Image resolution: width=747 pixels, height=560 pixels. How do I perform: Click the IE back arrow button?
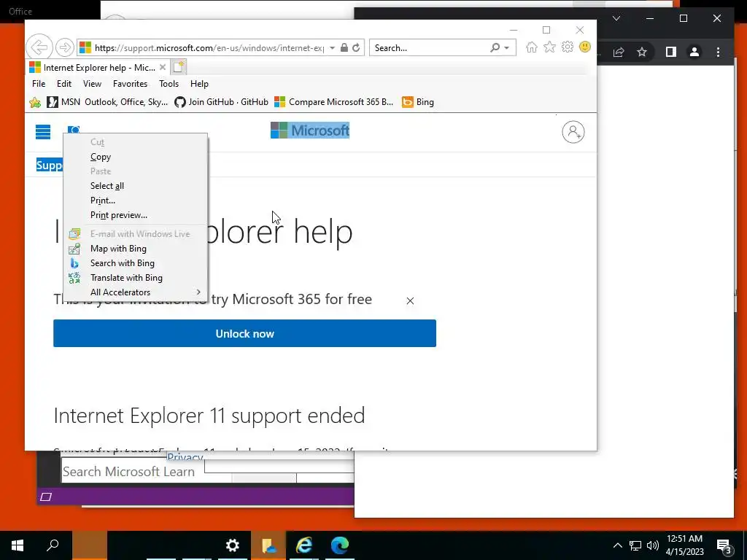click(x=39, y=47)
